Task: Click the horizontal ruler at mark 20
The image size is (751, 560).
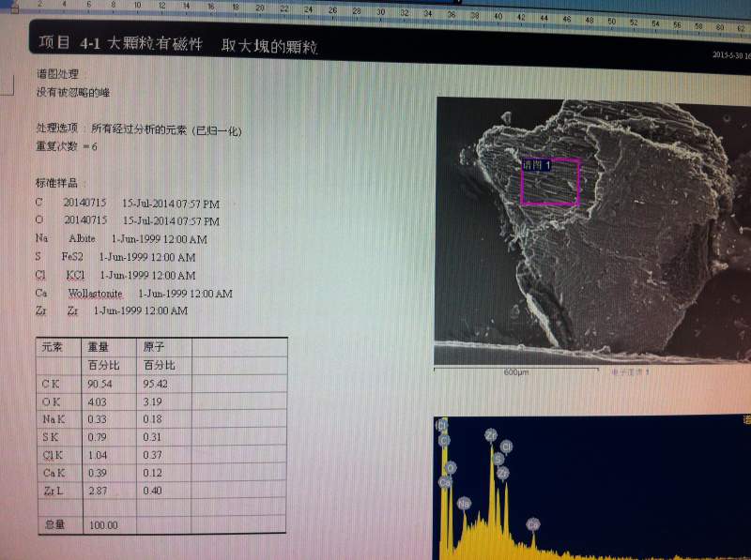Action: click(x=260, y=8)
